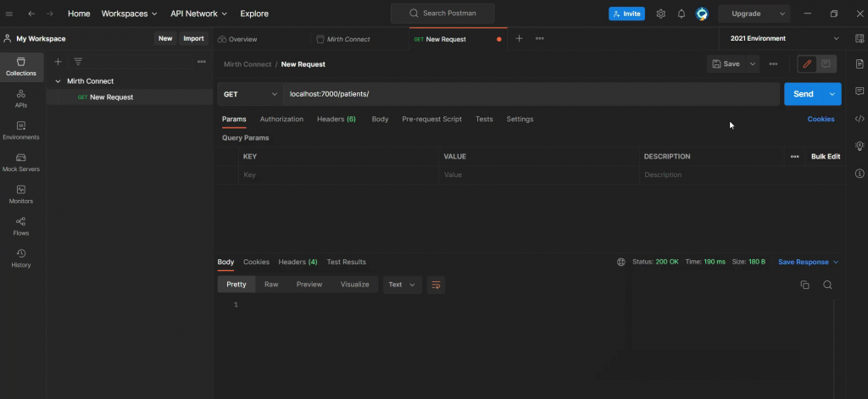Open the Cookies link
Image resolution: width=868 pixels, height=399 pixels.
pos(821,119)
